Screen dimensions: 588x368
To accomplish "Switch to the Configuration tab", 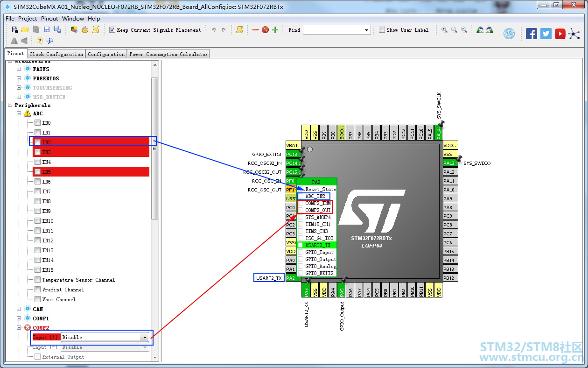I will tap(106, 54).
